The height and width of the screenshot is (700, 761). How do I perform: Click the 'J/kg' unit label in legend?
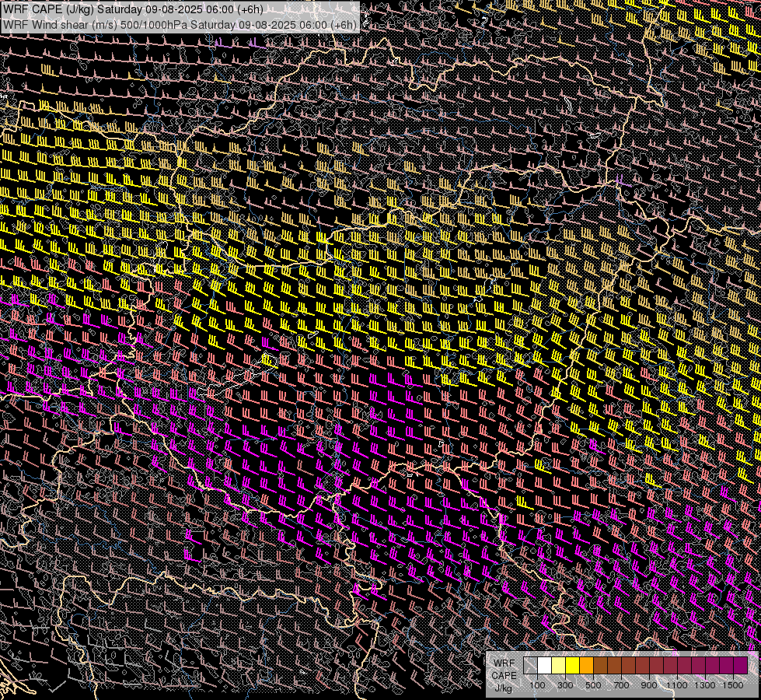point(504,688)
